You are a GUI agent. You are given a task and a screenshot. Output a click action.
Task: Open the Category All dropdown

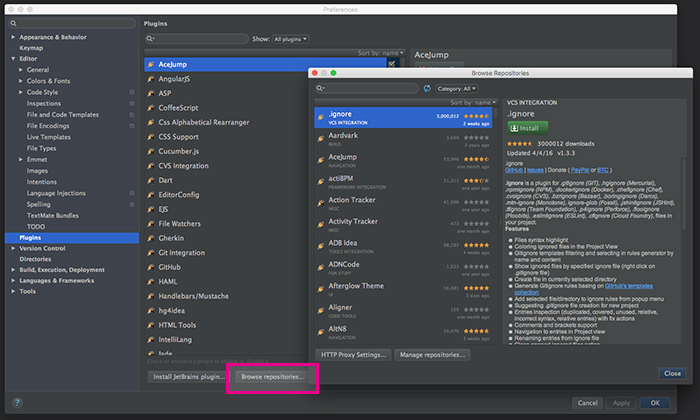[456, 88]
